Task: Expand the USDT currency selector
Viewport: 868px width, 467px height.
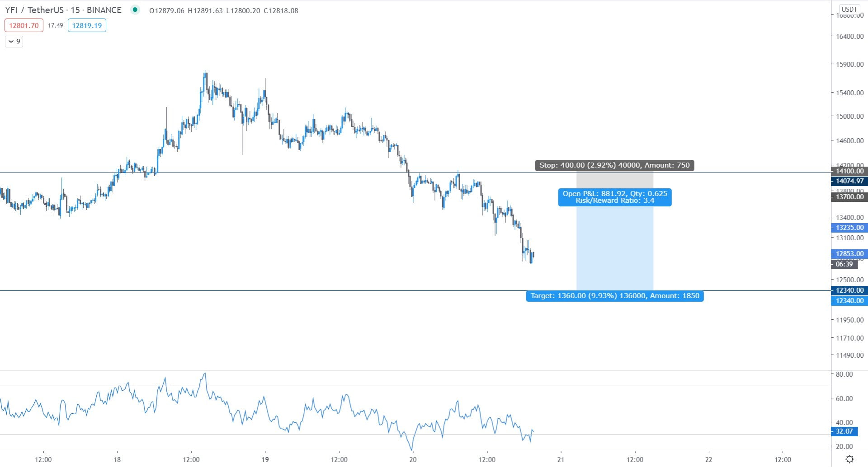Action: 849,8
